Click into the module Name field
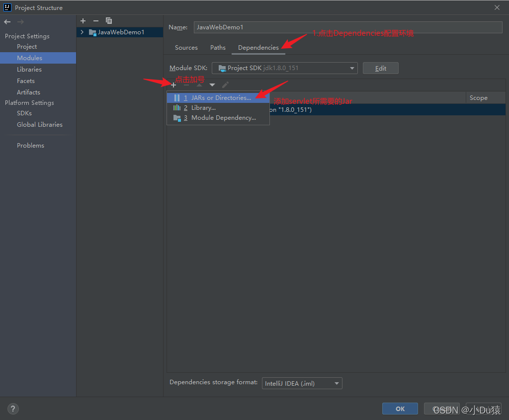The height and width of the screenshot is (420, 509). (x=348, y=27)
